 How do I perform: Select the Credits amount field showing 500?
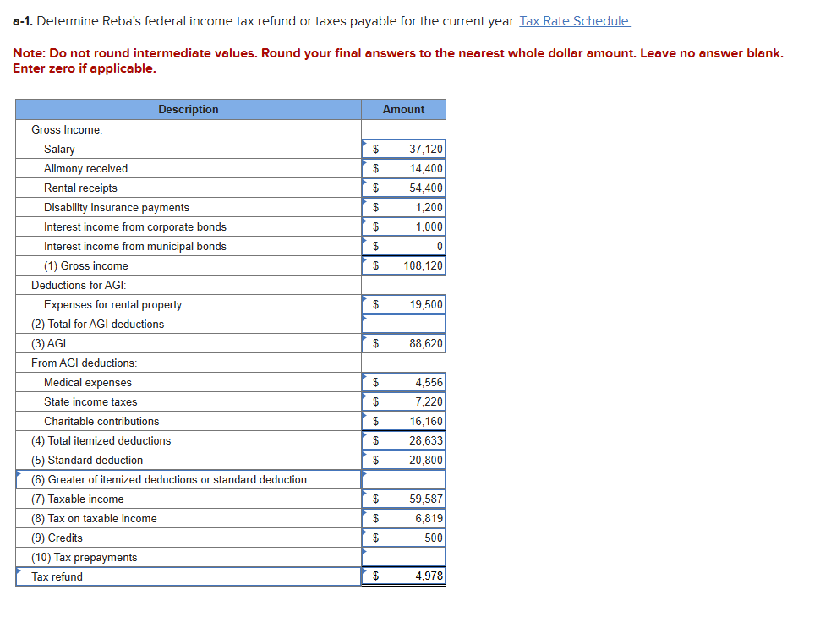pos(403,538)
